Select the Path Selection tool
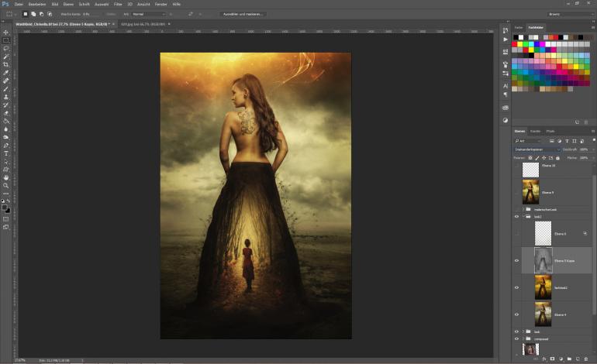597x364 pixels. pyautogui.click(x=6, y=161)
